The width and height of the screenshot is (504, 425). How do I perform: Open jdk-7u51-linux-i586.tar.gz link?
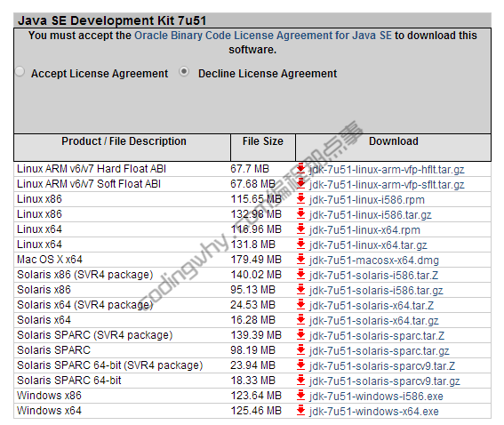click(x=371, y=215)
